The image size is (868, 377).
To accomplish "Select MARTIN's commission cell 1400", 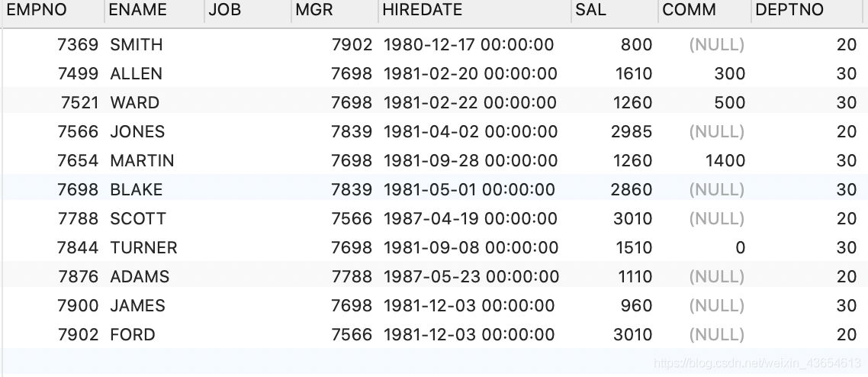I will [725, 160].
